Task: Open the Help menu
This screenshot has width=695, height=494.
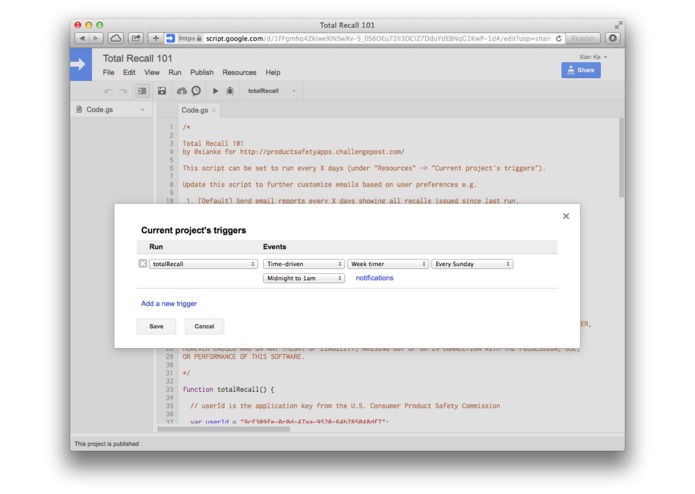Action: pyautogui.click(x=273, y=72)
